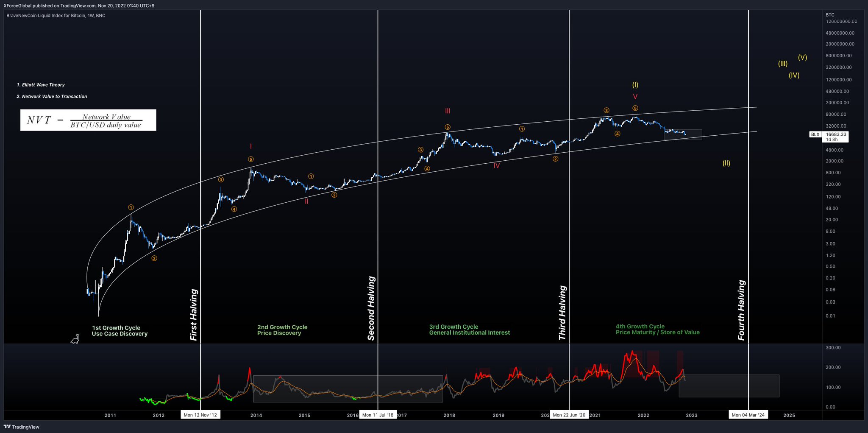The width and height of the screenshot is (868, 433).
Task: Click the BLX symbol label on the price scale
Action: click(815, 134)
